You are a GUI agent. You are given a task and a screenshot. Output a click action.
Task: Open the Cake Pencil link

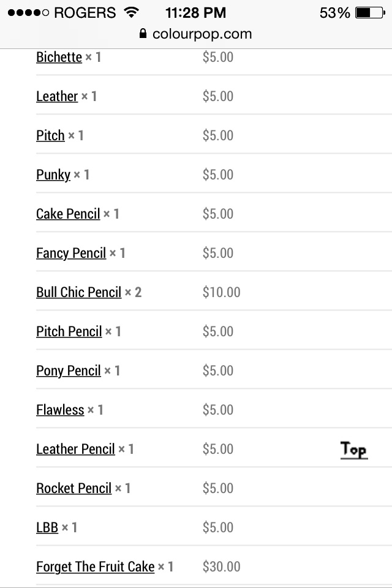(x=68, y=214)
